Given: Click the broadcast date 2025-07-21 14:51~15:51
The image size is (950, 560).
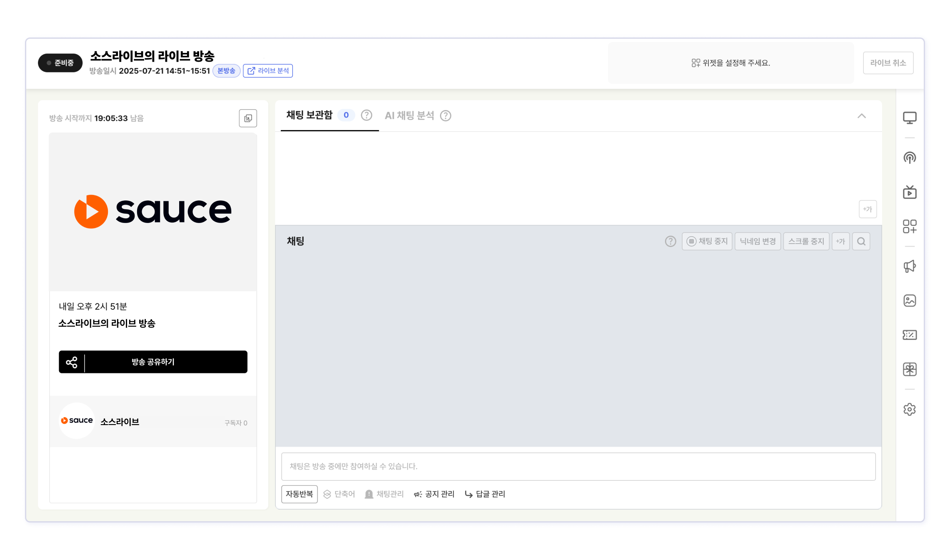Looking at the screenshot, I should 165,71.
